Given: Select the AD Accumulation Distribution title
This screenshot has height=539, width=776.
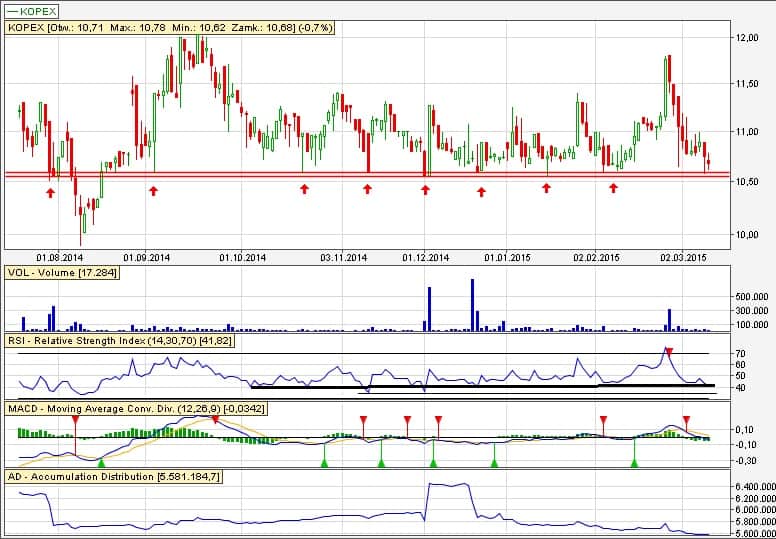Looking at the screenshot, I should (x=114, y=476).
